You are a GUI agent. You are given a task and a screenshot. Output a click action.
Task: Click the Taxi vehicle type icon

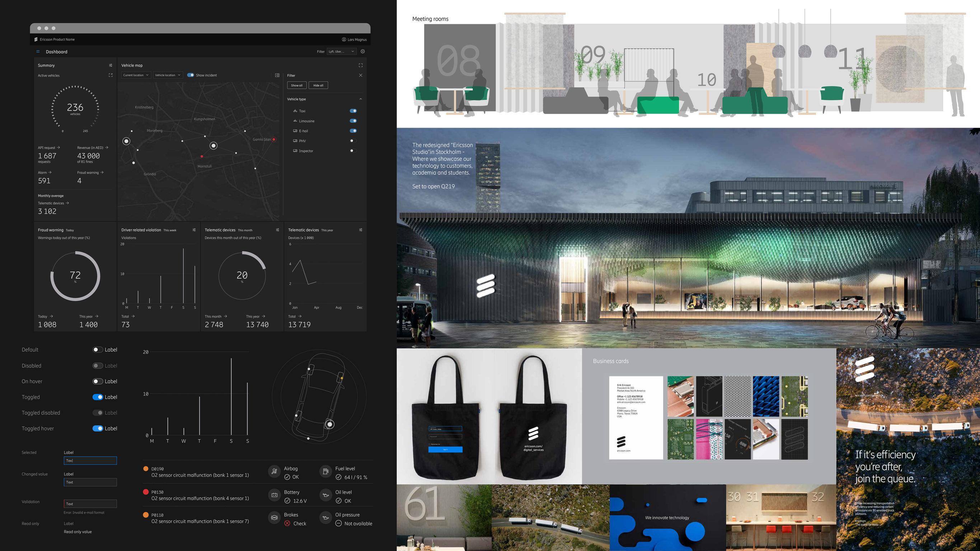295,110
